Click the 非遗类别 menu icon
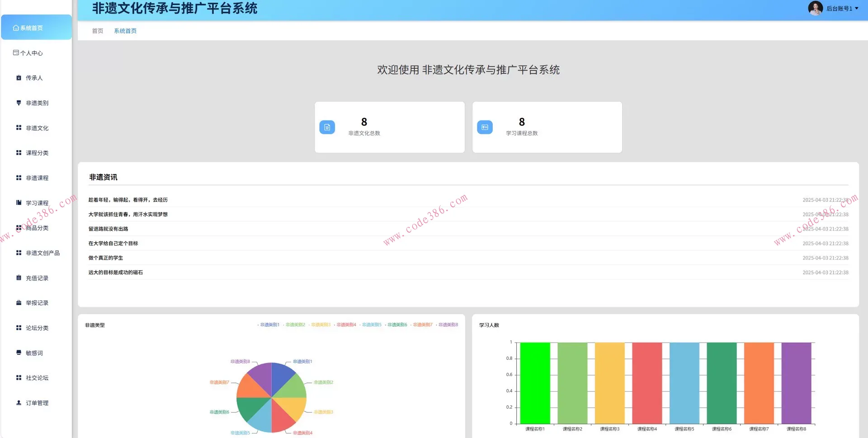The width and height of the screenshot is (868, 438). [x=18, y=103]
